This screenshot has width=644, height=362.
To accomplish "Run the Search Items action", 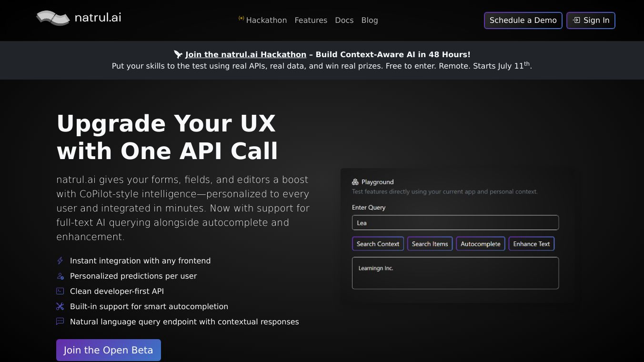I will tap(430, 244).
